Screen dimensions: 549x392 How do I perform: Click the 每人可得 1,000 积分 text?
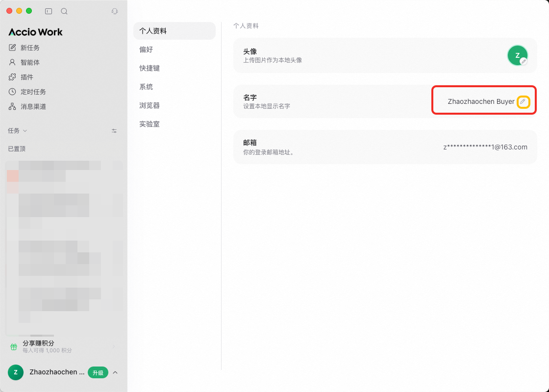[47, 350]
